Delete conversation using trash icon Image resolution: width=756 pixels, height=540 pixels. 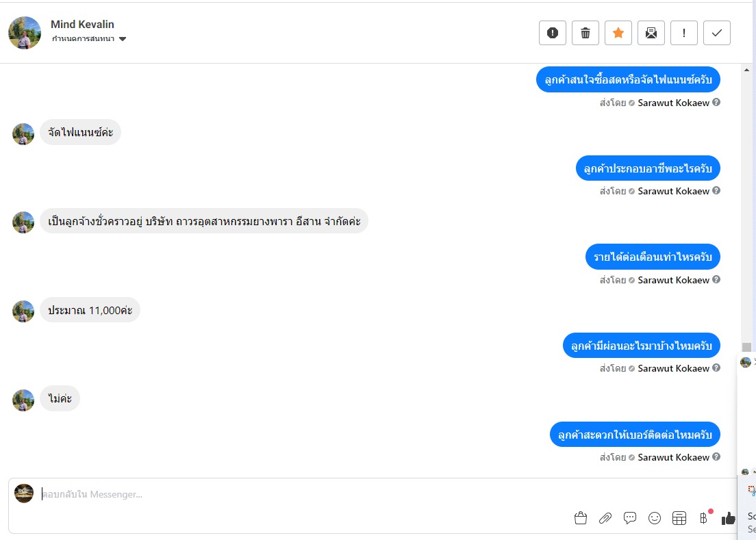click(585, 33)
